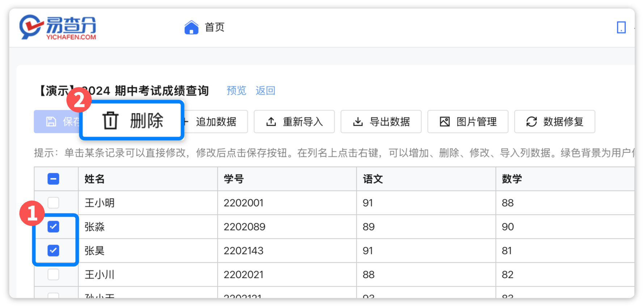Click the home house icon
Viewport: 644px width, 308px height.
(x=191, y=27)
